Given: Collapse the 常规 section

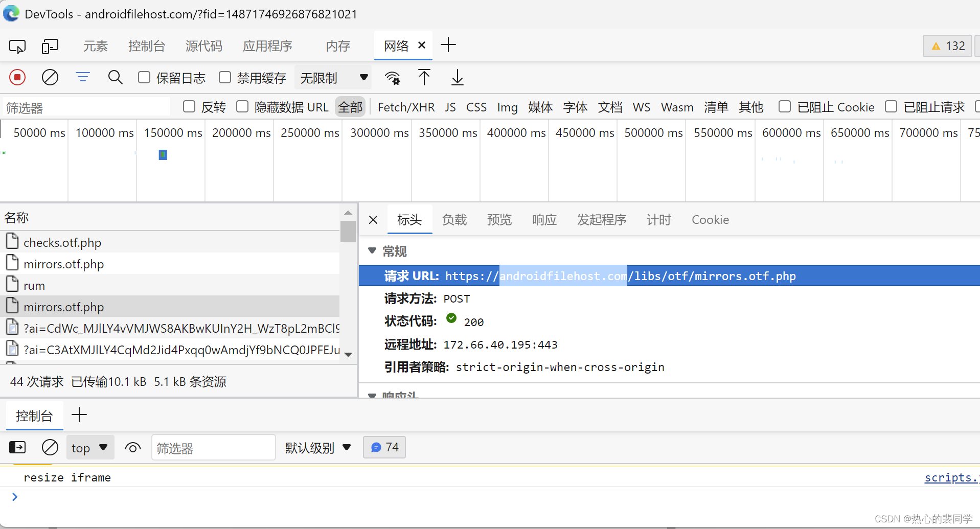Looking at the screenshot, I should tap(372, 250).
